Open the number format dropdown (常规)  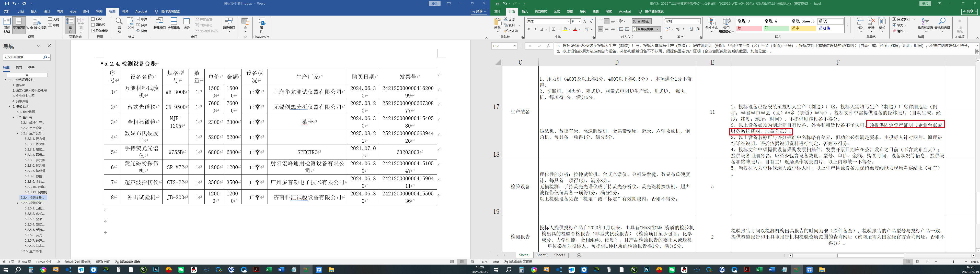[699, 21]
